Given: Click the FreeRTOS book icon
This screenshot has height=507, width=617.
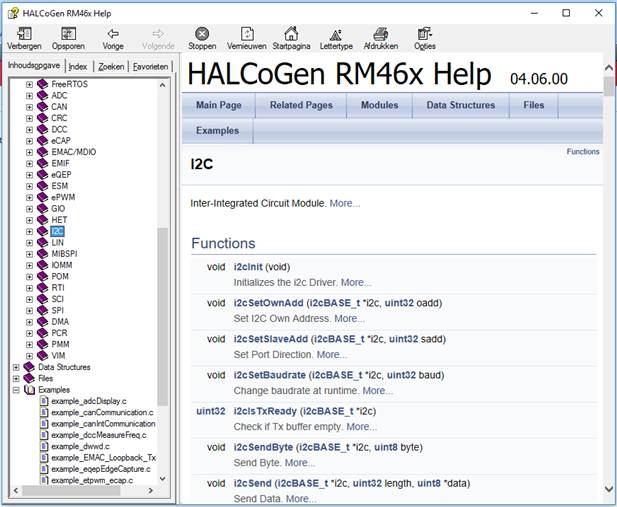Looking at the screenshot, I should [x=42, y=84].
